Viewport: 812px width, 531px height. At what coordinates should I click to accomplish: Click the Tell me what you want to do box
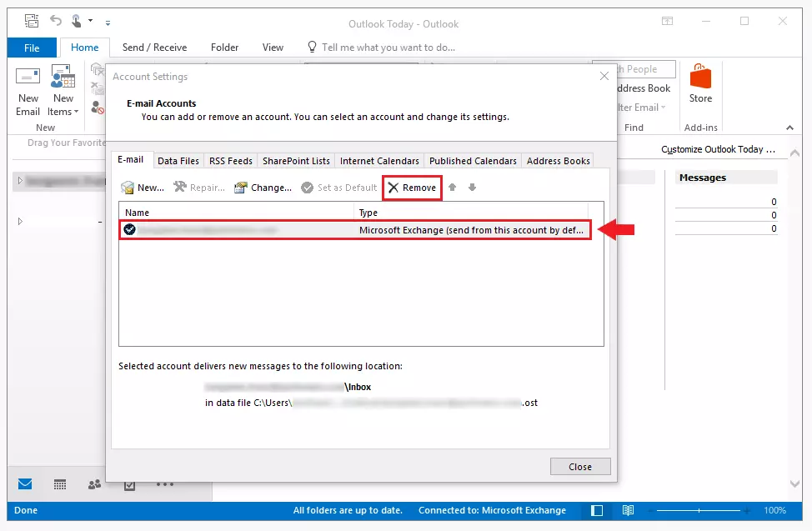pyautogui.click(x=382, y=48)
